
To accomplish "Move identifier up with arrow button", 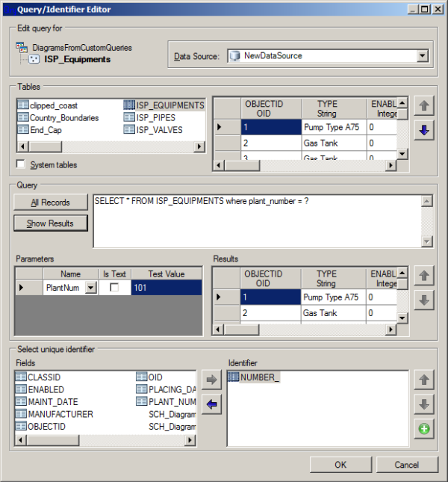I will [x=424, y=380].
